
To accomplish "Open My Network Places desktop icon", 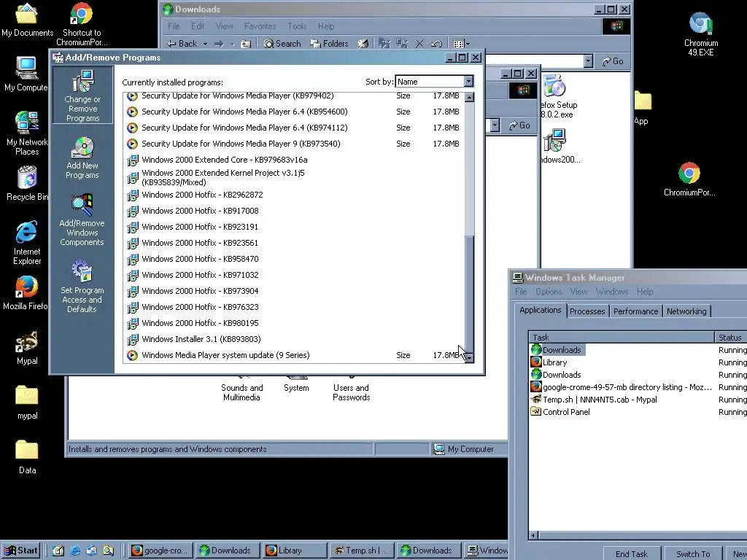I will [x=27, y=133].
